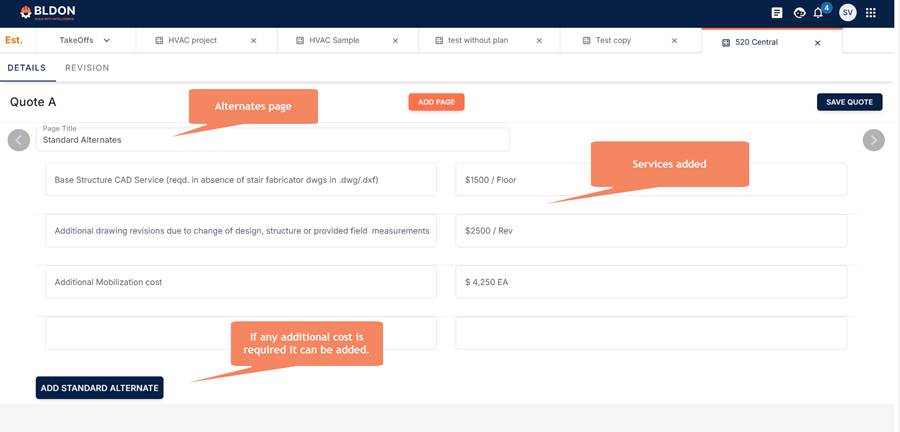Open the notes icon in header

[x=777, y=13]
